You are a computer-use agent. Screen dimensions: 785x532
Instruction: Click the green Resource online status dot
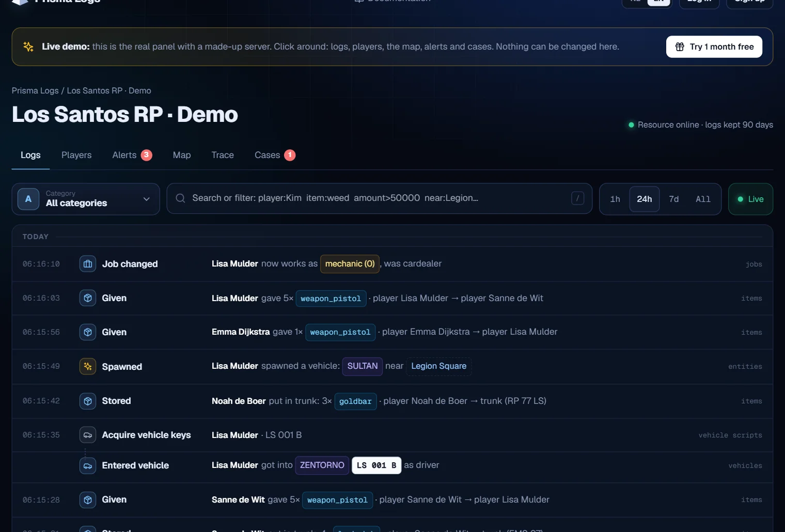[631, 125]
